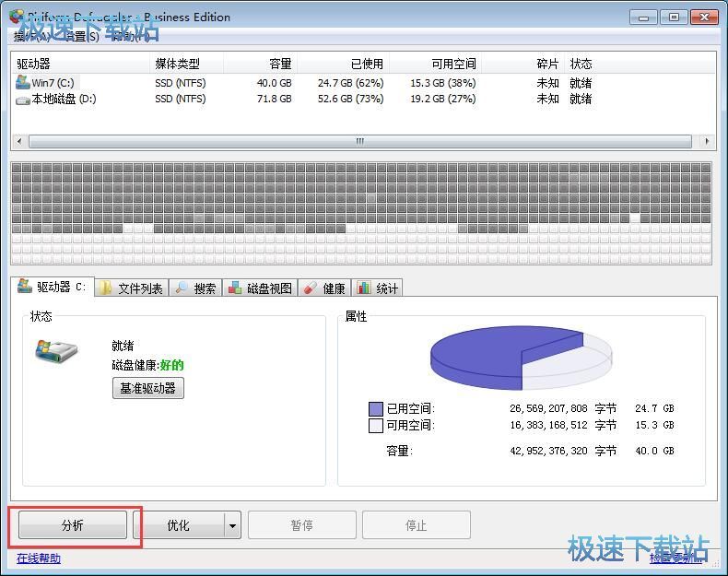Click the drive list scrollbar right arrow
This screenshot has width=728, height=576.
coord(707,141)
